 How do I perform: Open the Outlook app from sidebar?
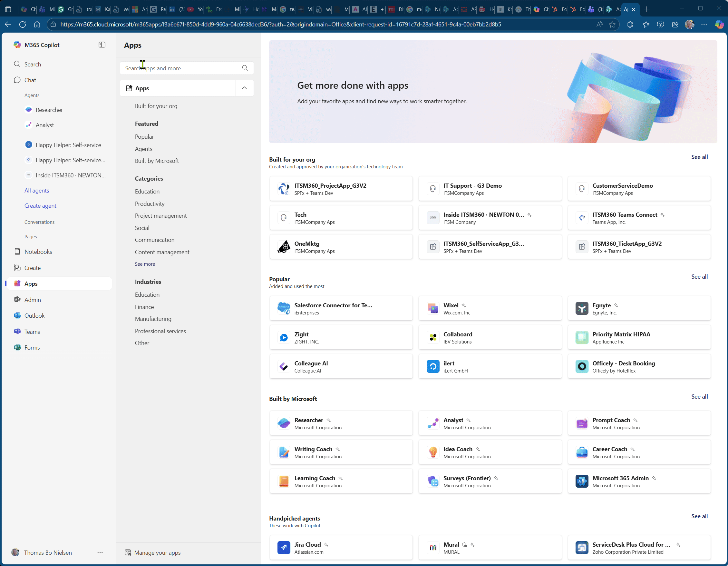34,315
